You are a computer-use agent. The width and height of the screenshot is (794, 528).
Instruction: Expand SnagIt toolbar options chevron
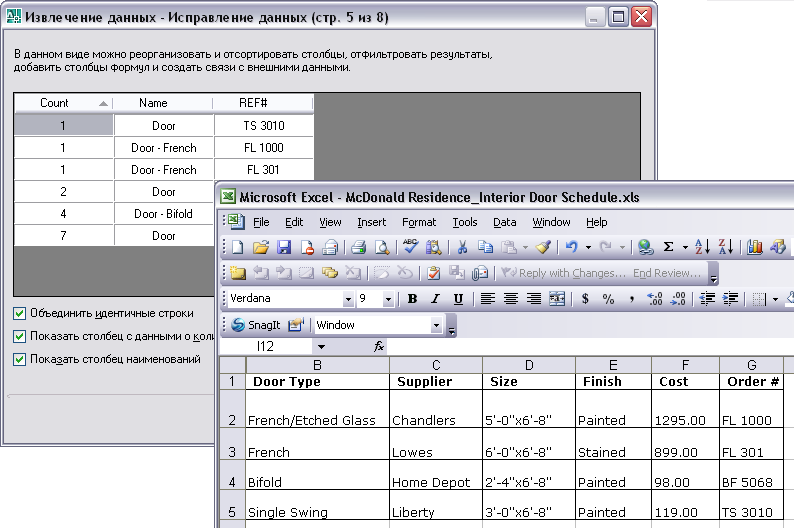click(x=452, y=326)
